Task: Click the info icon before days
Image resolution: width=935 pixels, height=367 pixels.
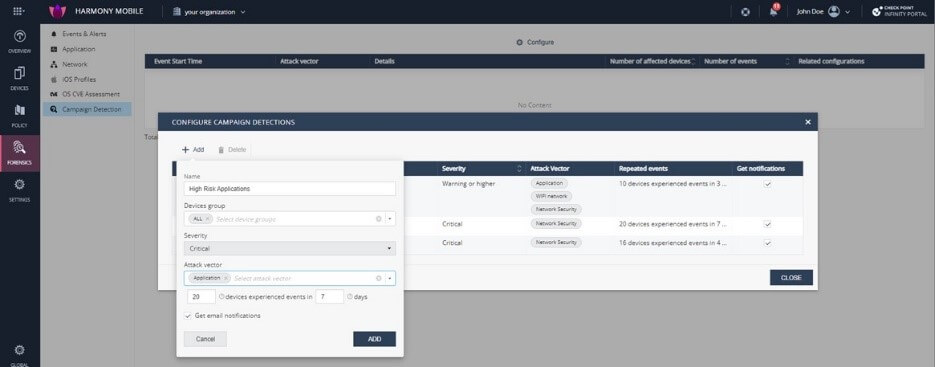Action: pyautogui.click(x=349, y=297)
